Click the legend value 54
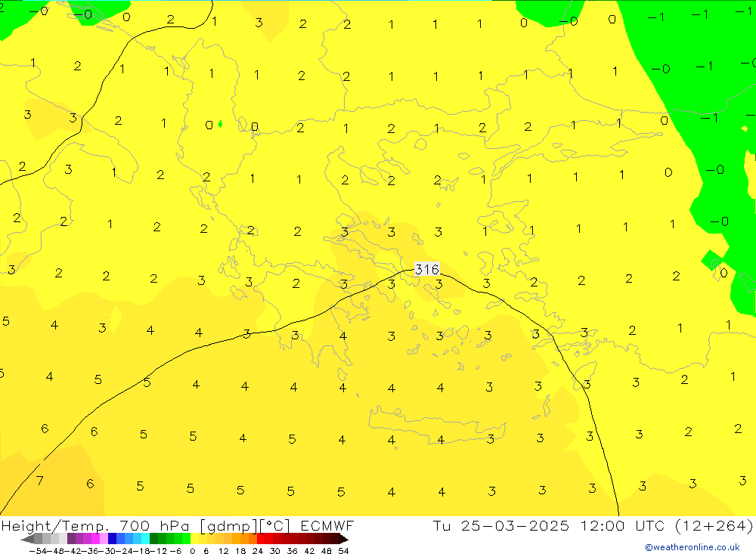This screenshot has height=554, width=756. pos(343,551)
